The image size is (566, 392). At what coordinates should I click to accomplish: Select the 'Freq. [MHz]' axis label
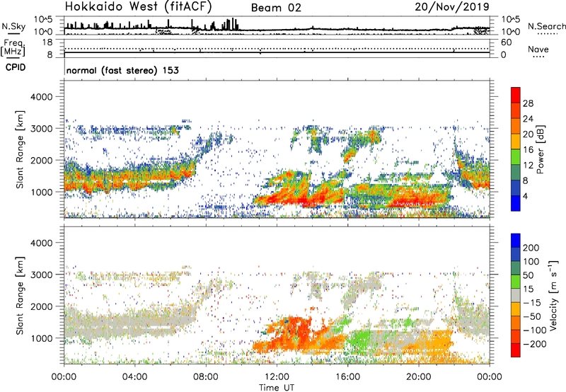13,48
